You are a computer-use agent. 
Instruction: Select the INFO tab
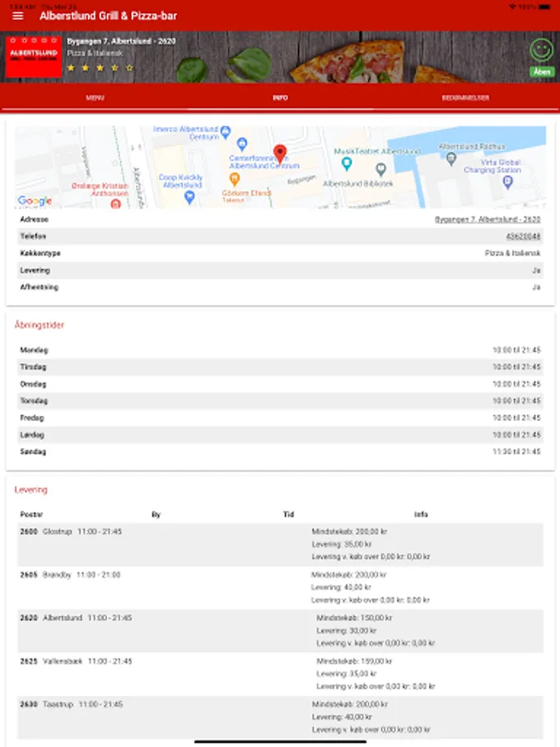click(280, 98)
